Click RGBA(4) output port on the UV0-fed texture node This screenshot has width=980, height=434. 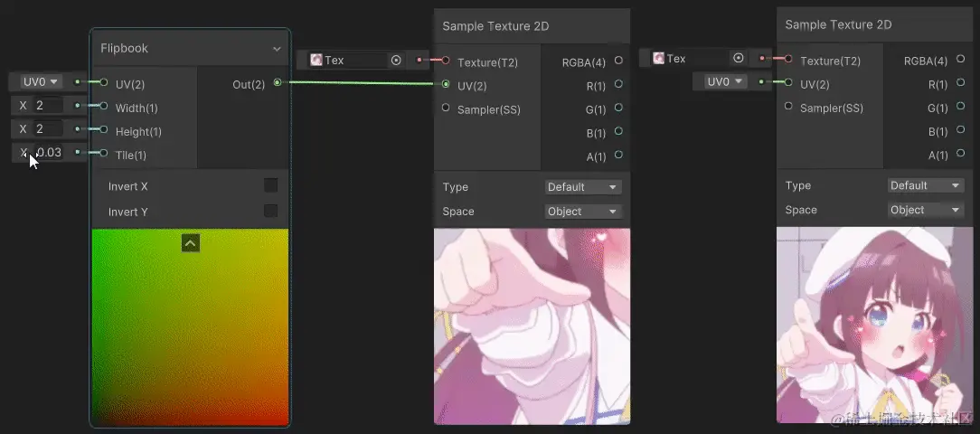pos(961,60)
